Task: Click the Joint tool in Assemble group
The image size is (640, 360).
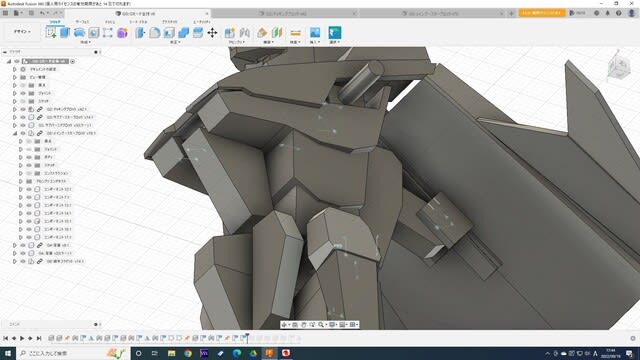Action: pos(244,33)
